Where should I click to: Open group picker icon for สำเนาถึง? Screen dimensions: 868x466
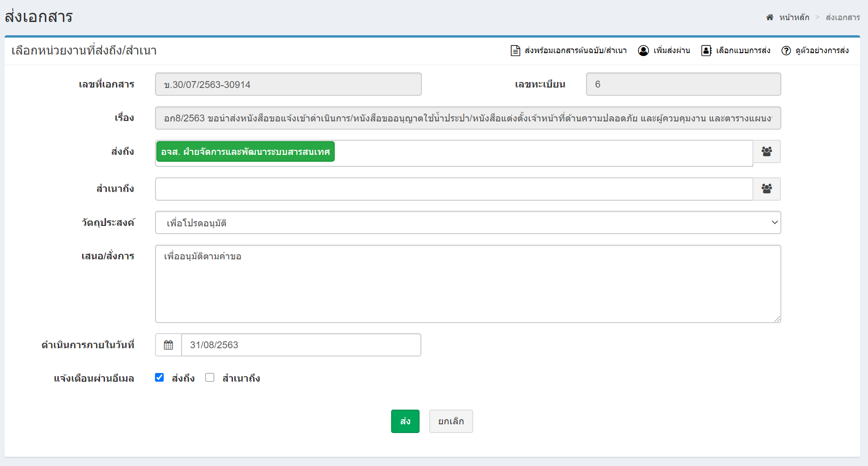(766, 189)
